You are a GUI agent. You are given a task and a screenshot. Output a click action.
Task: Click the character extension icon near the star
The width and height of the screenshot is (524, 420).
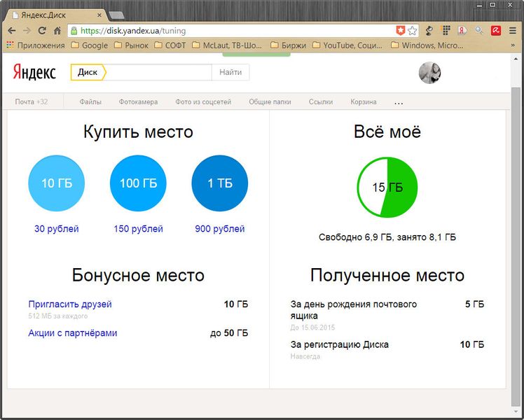(x=429, y=31)
